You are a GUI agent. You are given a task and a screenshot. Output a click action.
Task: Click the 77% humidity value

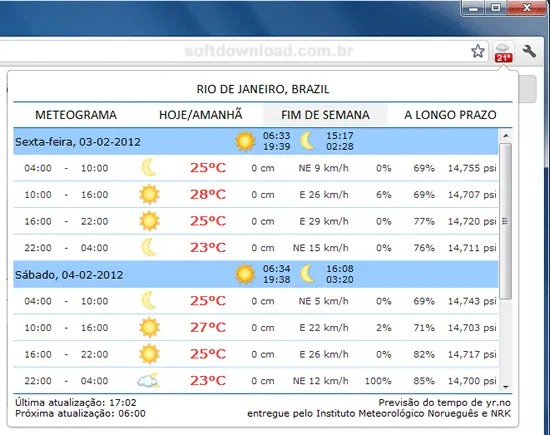pos(424,221)
